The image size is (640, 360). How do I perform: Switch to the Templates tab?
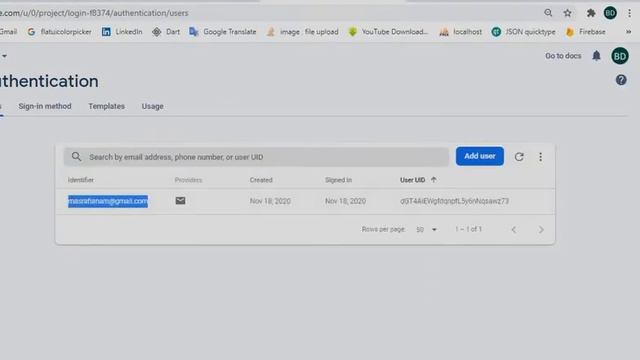[x=107, y=106]
